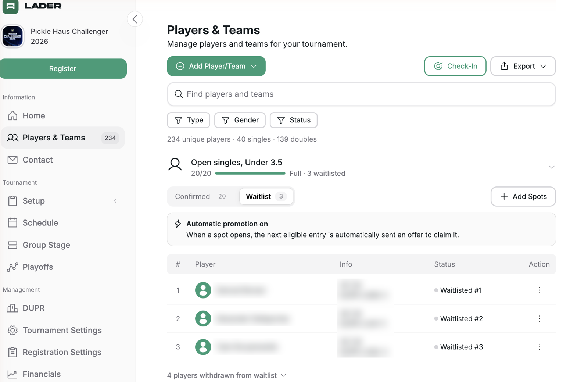Click the Financials graph icon
588x382 pixels.
pos(12,374)
